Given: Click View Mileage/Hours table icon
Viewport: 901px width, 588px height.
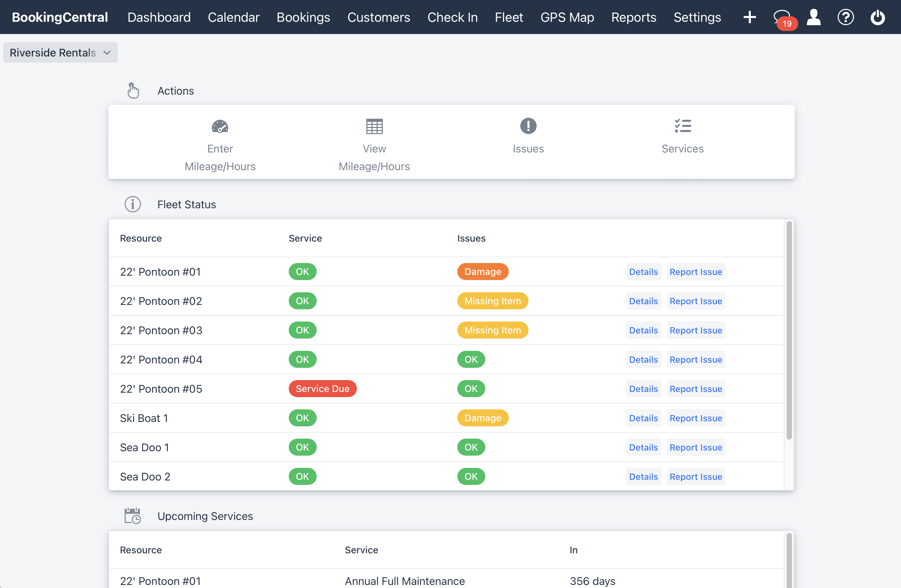Looking at the screenshot, I should click(x=374, y=126).
